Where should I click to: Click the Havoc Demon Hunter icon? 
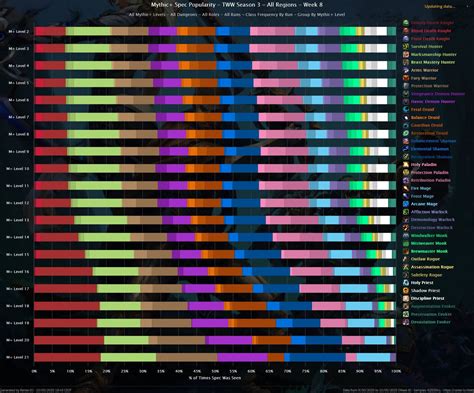tap(406, 101)
